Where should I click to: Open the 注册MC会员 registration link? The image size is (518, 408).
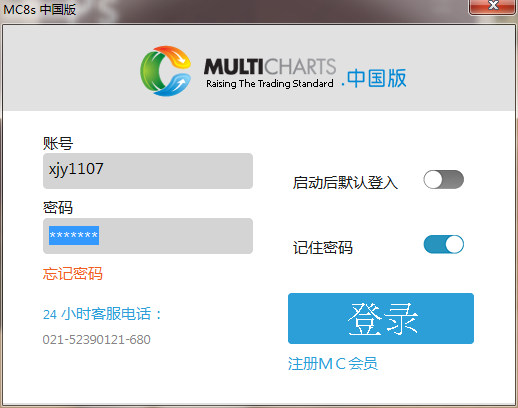333,363
